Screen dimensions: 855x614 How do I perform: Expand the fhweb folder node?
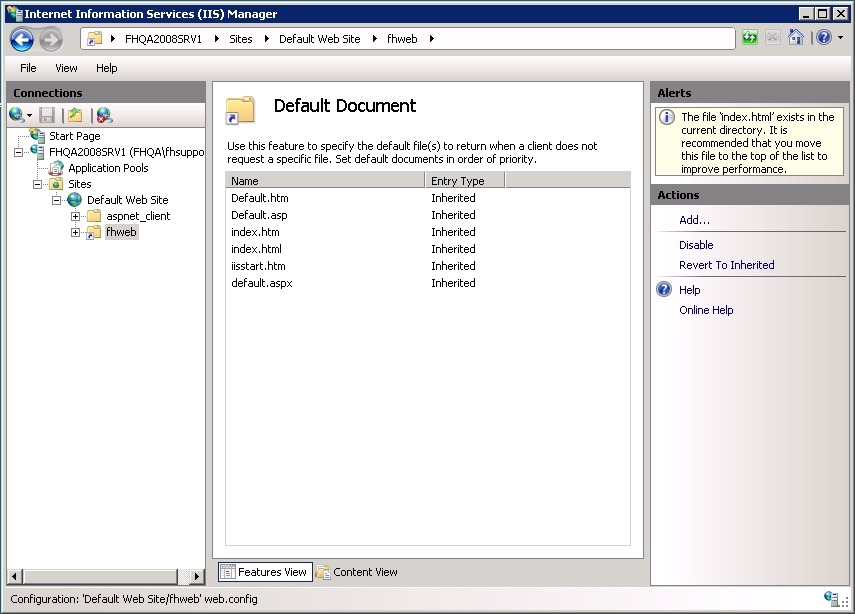(75, 232)
